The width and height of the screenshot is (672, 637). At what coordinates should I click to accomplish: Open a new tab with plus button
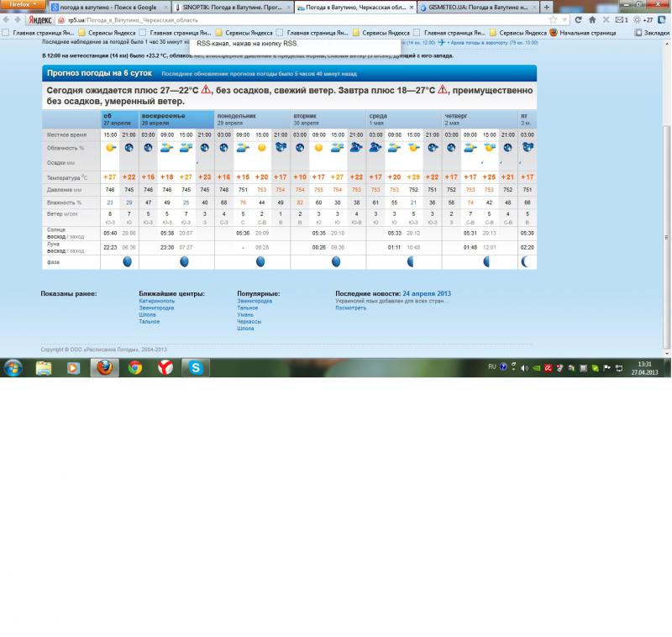pyautogui.click(x=547, y=7)
